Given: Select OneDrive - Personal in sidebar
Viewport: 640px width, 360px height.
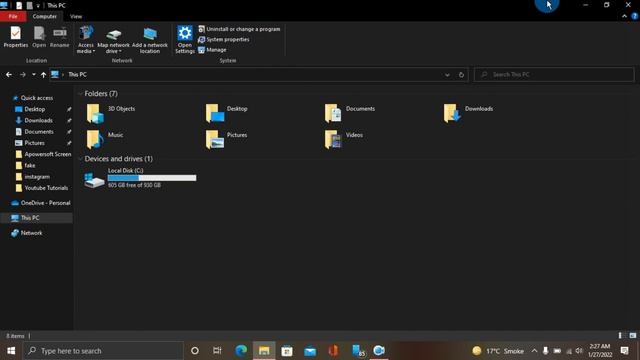Looking at the screenshot, I should 41,203.
